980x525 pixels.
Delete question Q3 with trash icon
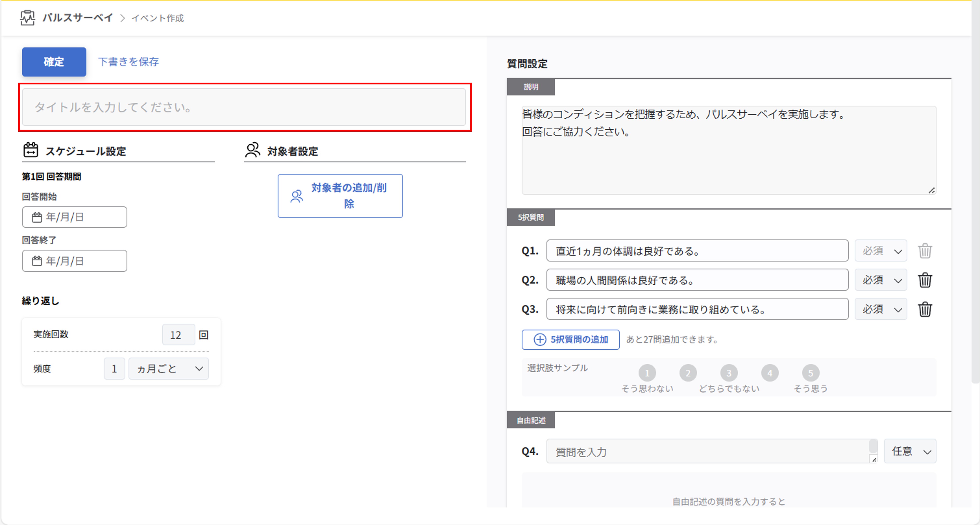click(925, 309)
